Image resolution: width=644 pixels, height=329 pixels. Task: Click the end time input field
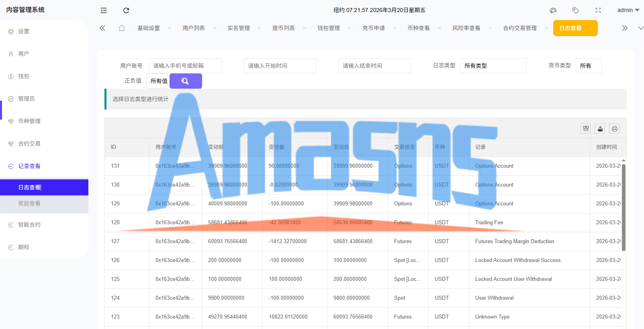point(375,66)
